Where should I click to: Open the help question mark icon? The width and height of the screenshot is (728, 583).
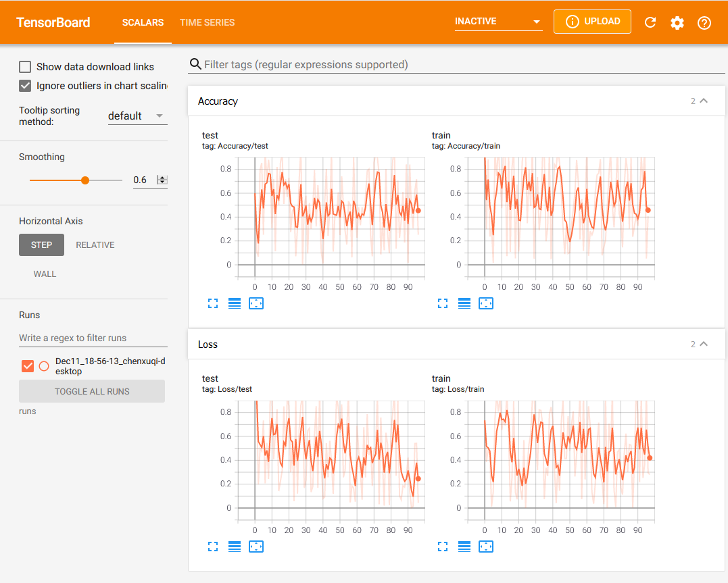704,22
